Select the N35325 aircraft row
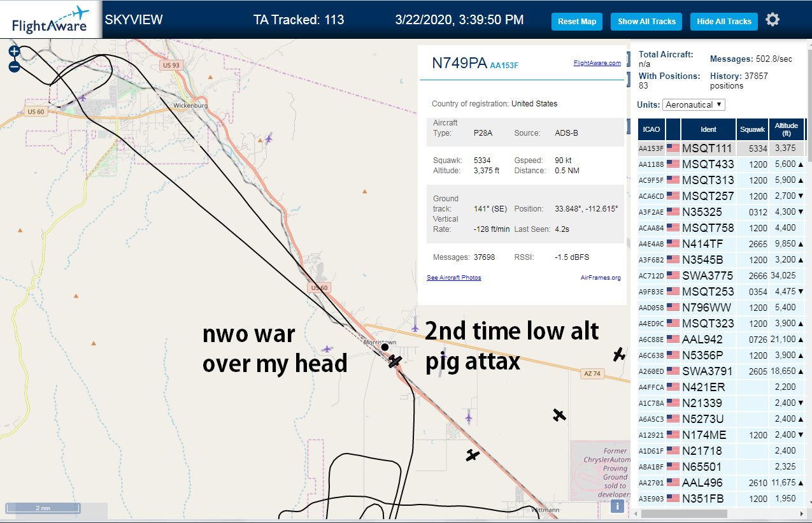The image size is (812, 523). click(721, 212)
